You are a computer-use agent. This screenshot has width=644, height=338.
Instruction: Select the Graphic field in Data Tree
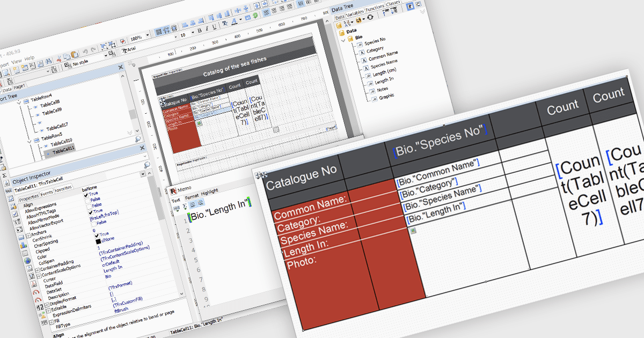point(386,97)
